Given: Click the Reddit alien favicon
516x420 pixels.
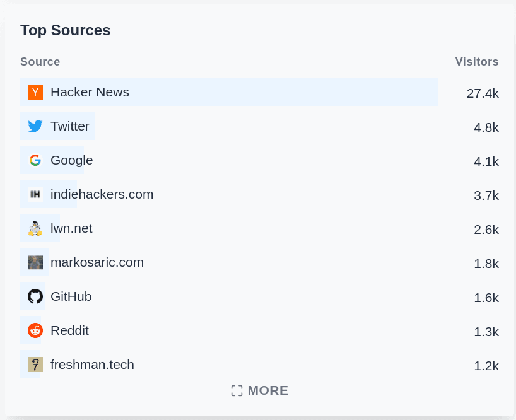Looking at the screenshot, I should [35, 330].
